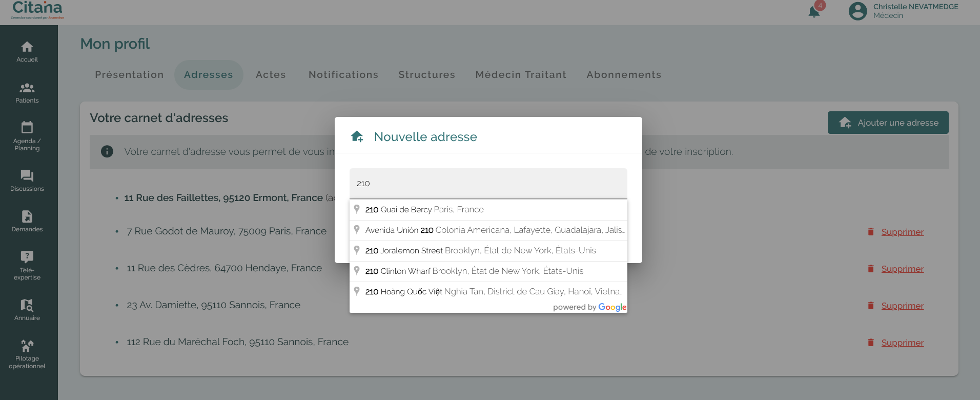Click the Ajouter une adresse button

tap(888, 123)
